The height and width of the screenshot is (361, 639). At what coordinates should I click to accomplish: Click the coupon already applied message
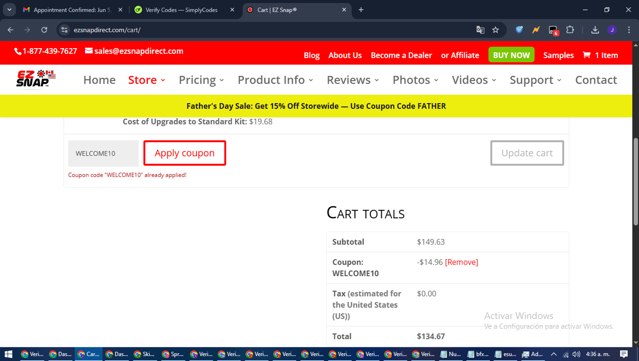127,175
